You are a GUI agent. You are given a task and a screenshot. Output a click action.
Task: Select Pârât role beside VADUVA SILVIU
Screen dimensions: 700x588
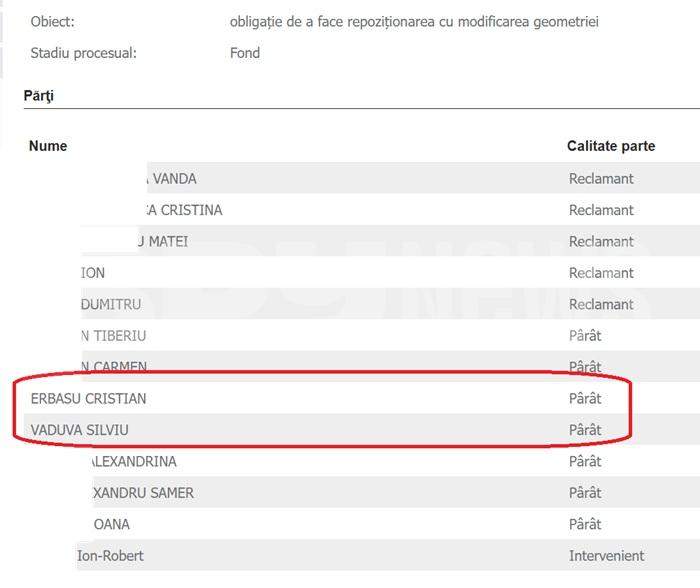585,430
